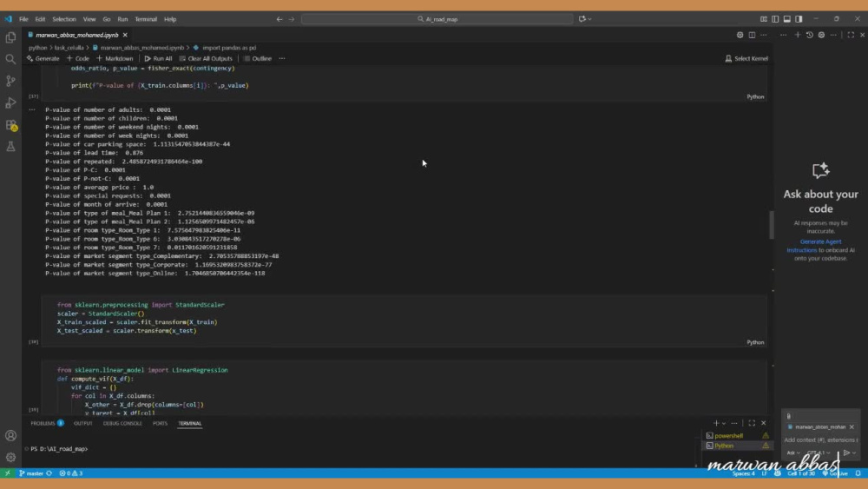Click the Customize Layout icon
Screen dimensions: 868x489
click(x=764, y=19)
